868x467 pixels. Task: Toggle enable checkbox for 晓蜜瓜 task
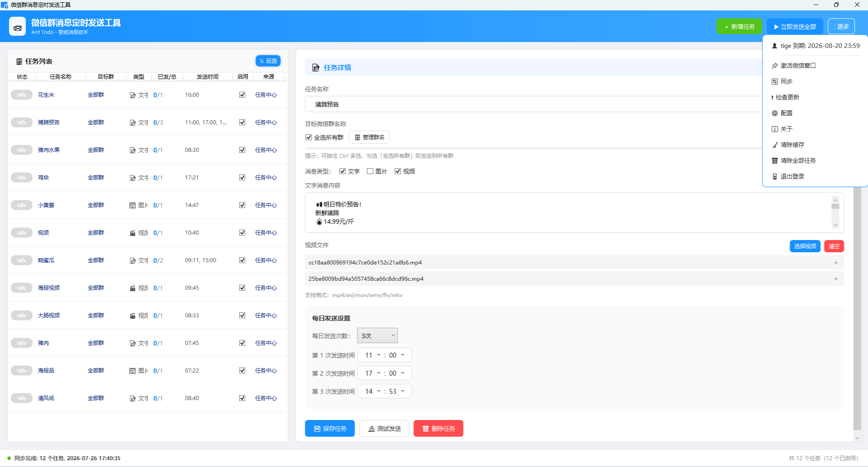[x=242, y=260]
